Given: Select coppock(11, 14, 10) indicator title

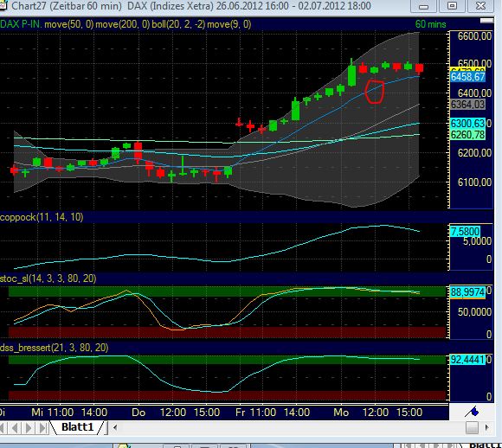Looking at the screenshot, I should click(42, 217).
